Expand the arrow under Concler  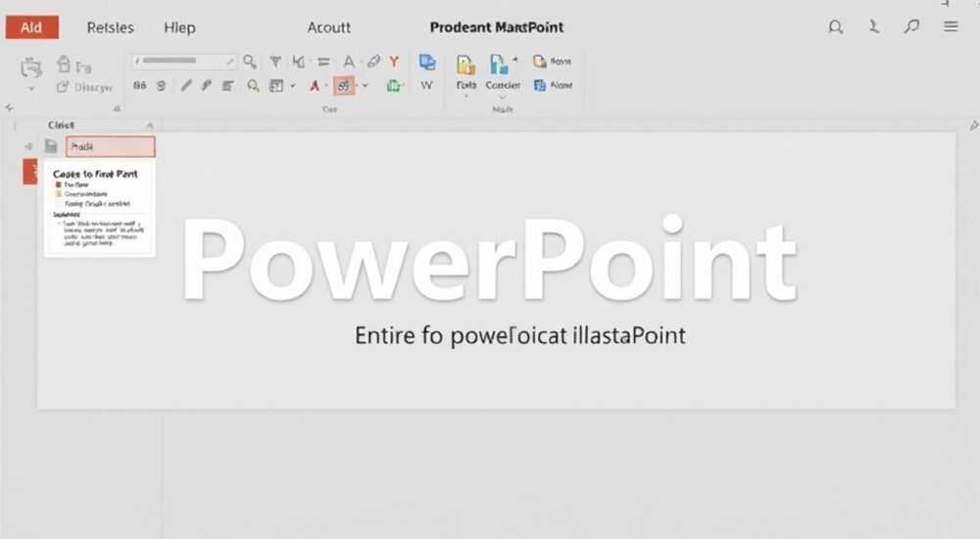503,98
